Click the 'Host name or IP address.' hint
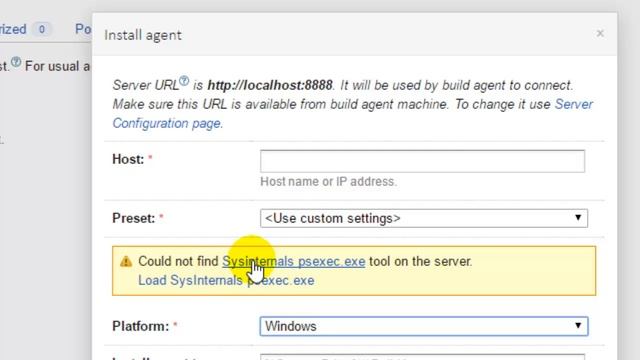This screenshot has height=360, width=640. [329, 181]
